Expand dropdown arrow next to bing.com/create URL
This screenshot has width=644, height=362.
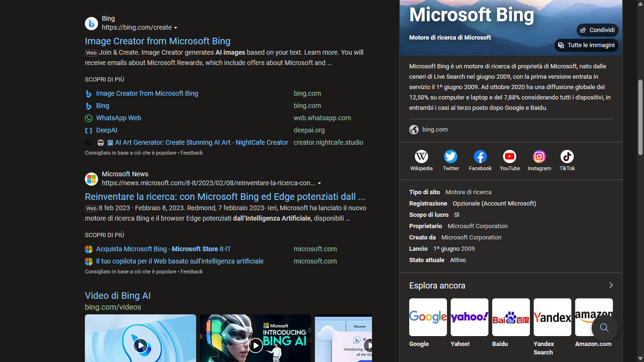click(x=176, y=28)
